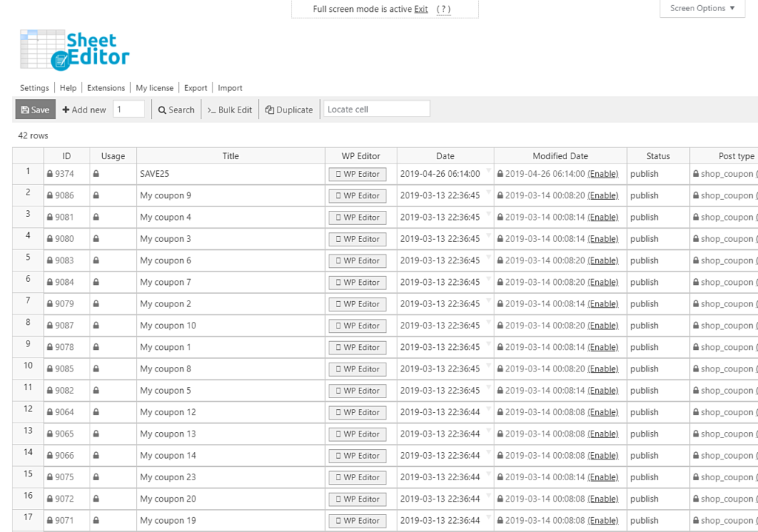This screenshot has width=758, height=532.
Task: Open WP Editor for SAVE25 row
Action: click(358, 174)
